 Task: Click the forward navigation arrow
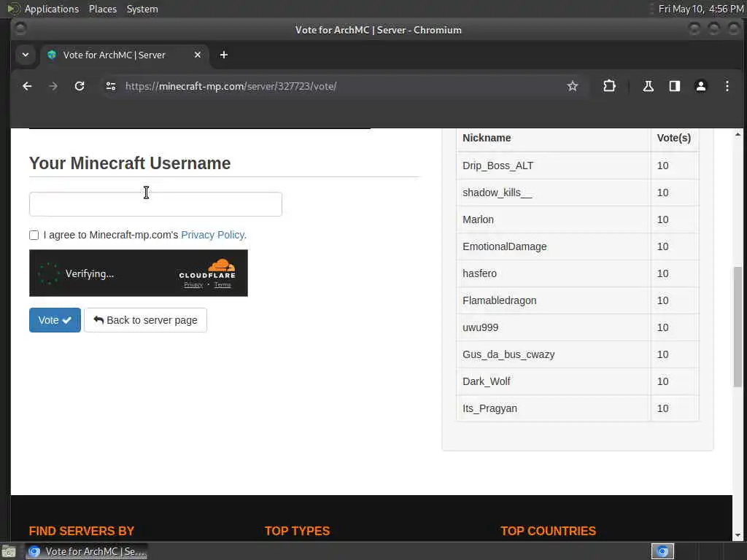coord(53,86)
